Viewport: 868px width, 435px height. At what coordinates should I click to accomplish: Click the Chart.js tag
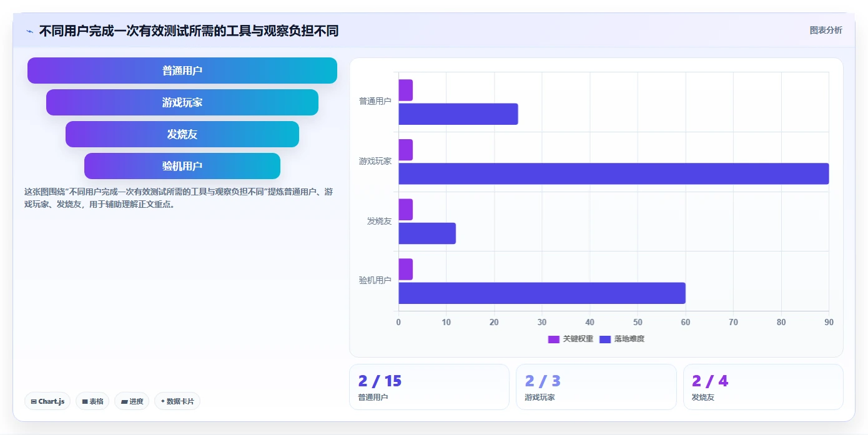pos(47,401)
